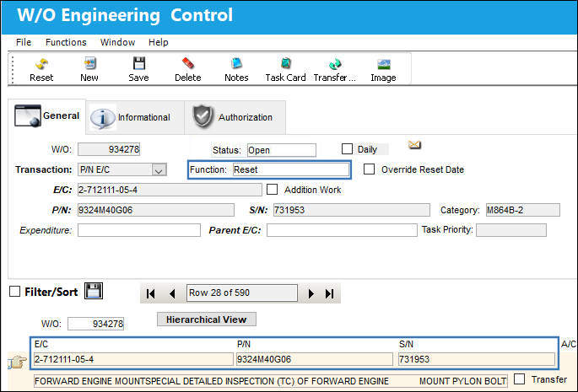Click the empty Expenditure field
The width and height of the screenshot is (578, 392).
coord(139,230)
